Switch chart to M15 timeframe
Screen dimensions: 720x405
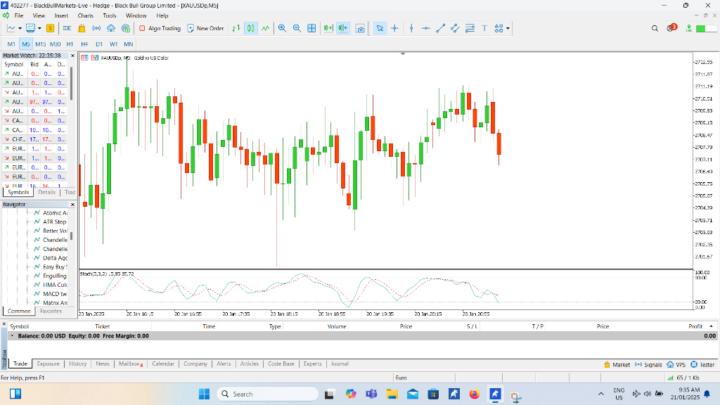40,45
